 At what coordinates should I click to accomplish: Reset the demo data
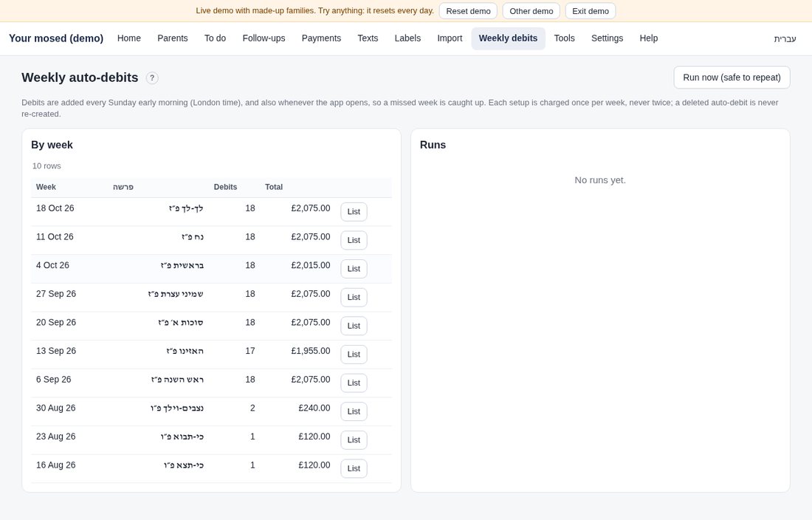[468, 11]
